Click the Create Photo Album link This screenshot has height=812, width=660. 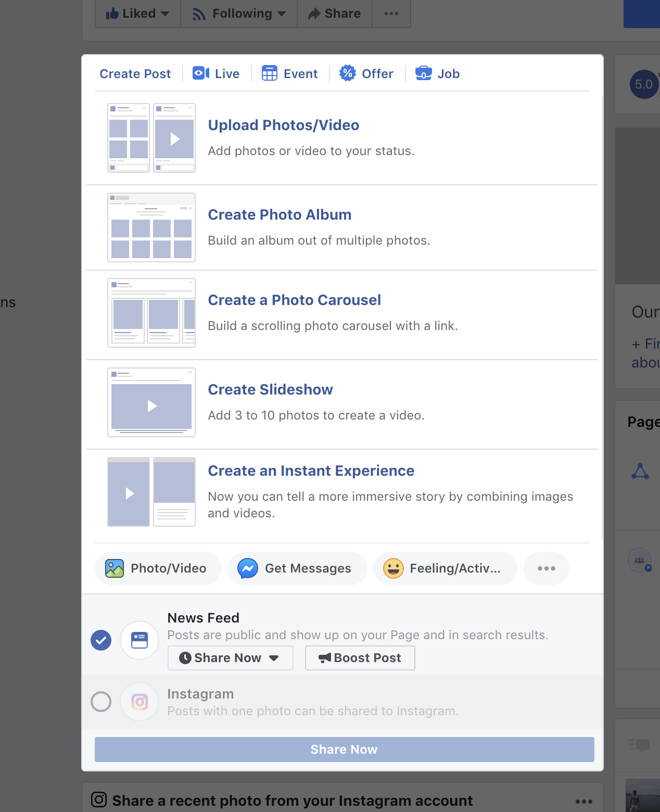pyautogui.click(x=280, y=214)
